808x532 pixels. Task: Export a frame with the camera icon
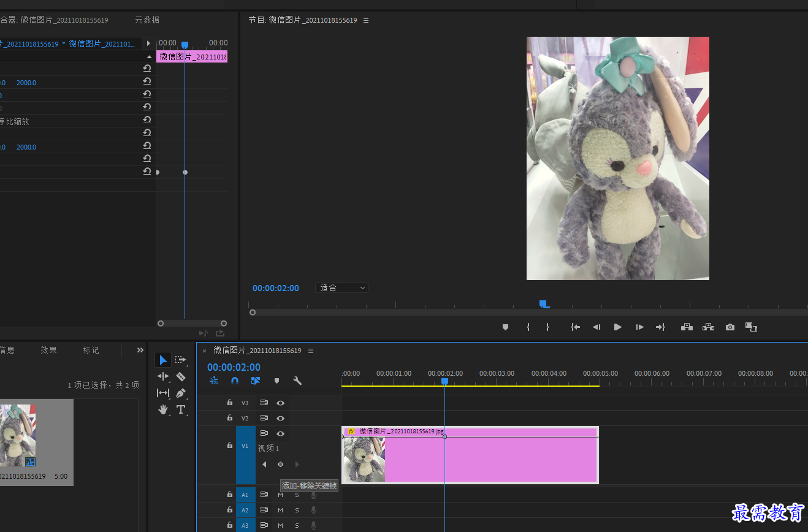coord(730,327)
